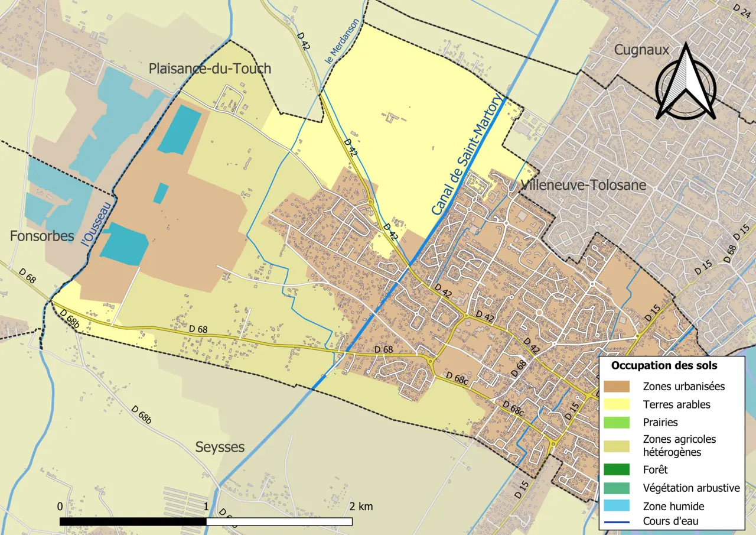This screenshot has width=756, height=535.
Task: Click the Villeneuve-Tolosane town label
Action: 583,185
